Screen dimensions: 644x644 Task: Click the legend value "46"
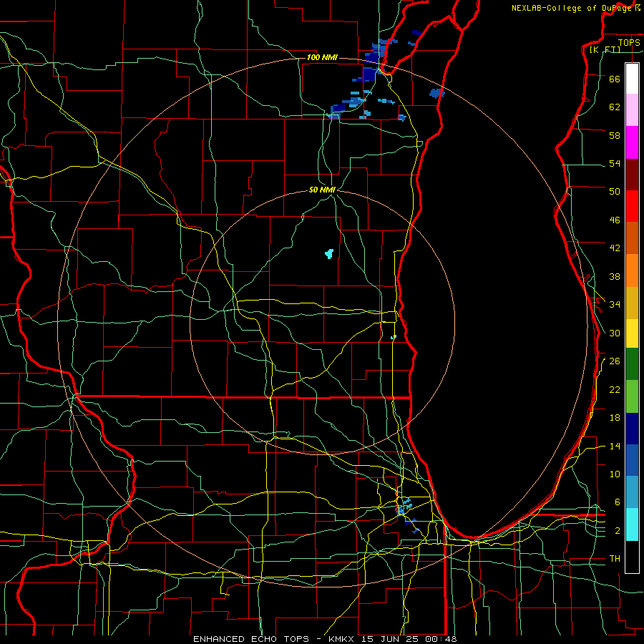coord(615,220)
